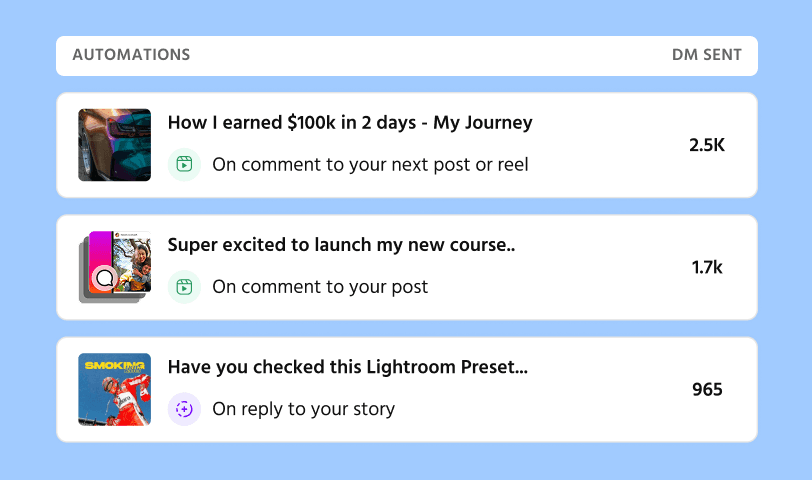Screen dimensions: 812x480
Task: Open 'Super excited to launch my new course' automation
Action: pos(341,245)
